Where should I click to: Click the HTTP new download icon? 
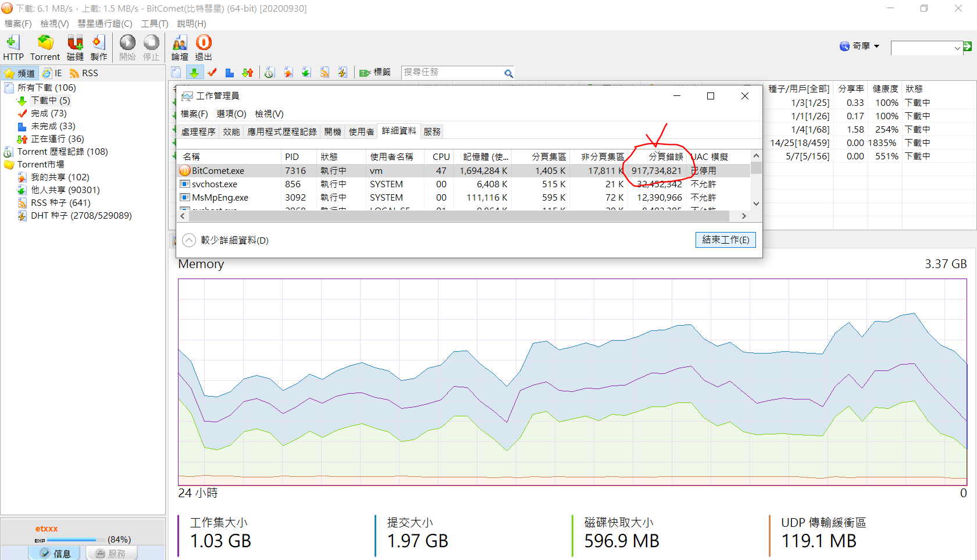(x=13, y=48)
